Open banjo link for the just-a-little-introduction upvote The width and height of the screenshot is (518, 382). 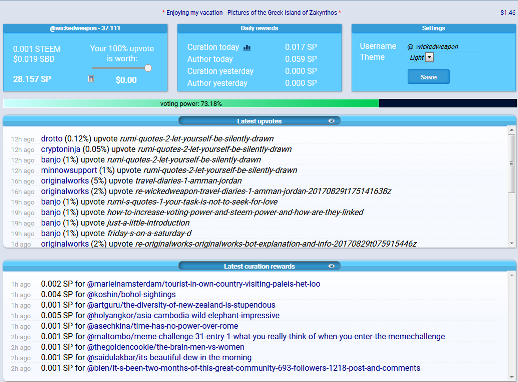point(51,223)
